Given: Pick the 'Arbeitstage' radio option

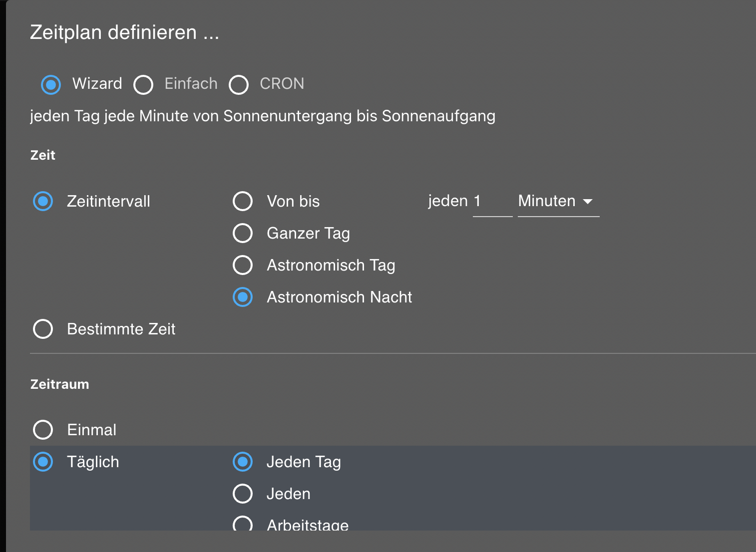Looking at the screenshot, I should pos(243,524).
